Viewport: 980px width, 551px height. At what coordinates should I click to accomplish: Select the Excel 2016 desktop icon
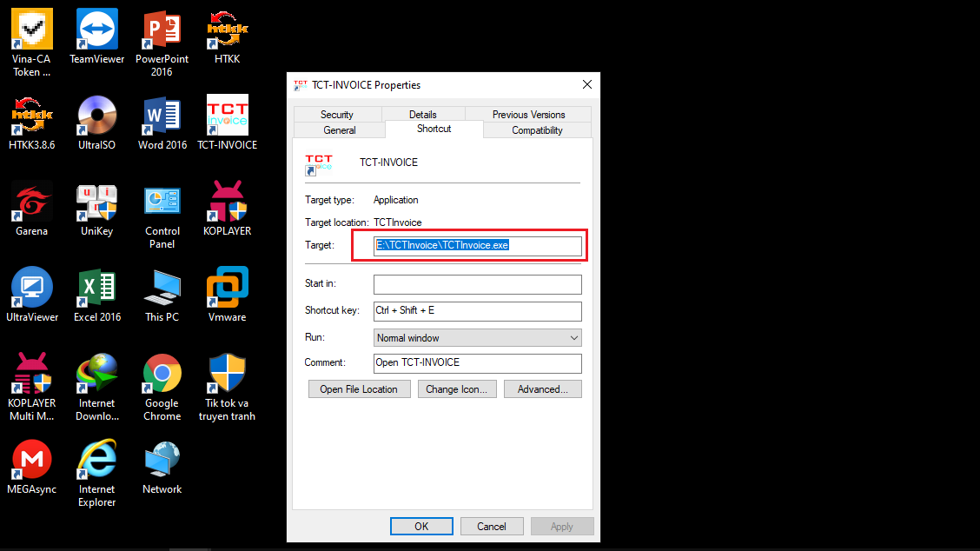97,295
